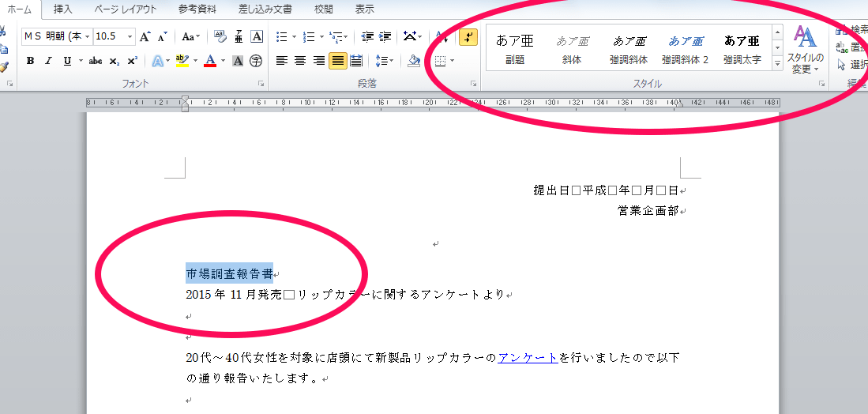Image resolution: width=868 pixels, height=414 pixels.
Task: Open the Borders dropdown arrow
Action: [x=453, y=61]
